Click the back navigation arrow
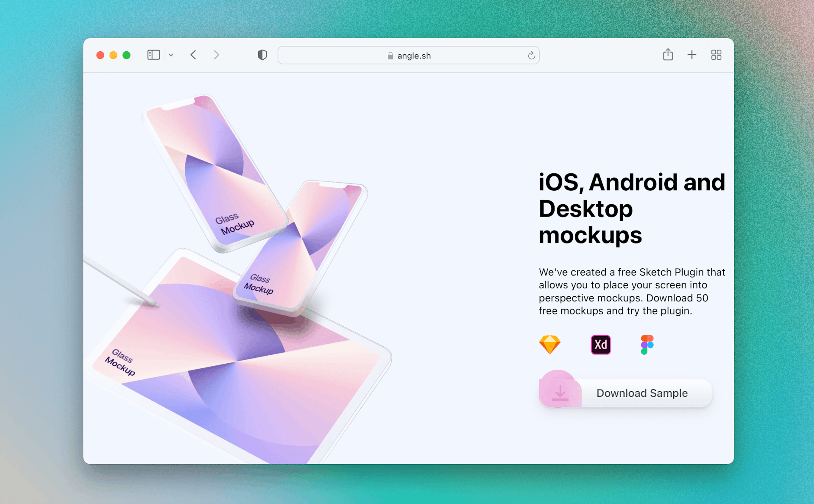Screen dimensions: 814x504 (194, 55)
